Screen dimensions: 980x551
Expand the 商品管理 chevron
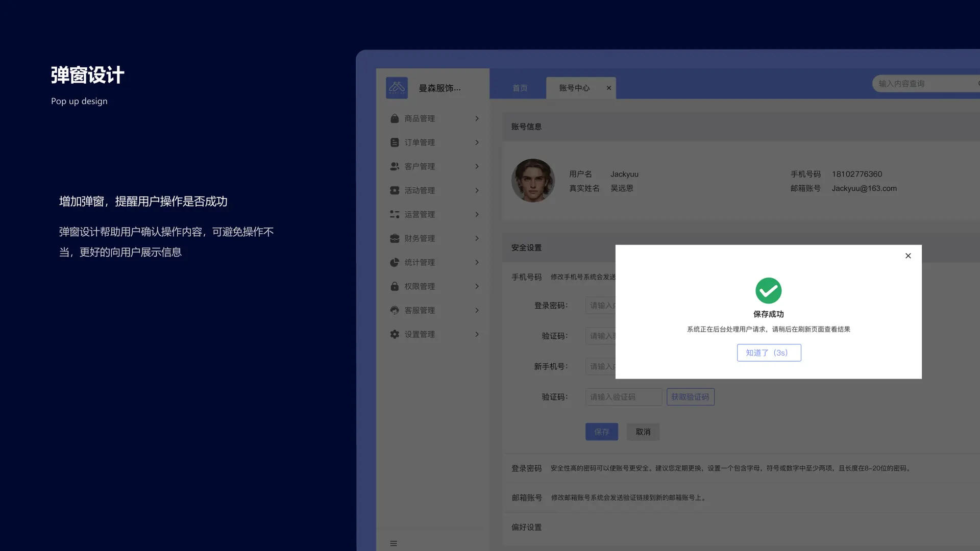[x=477, y=118]
